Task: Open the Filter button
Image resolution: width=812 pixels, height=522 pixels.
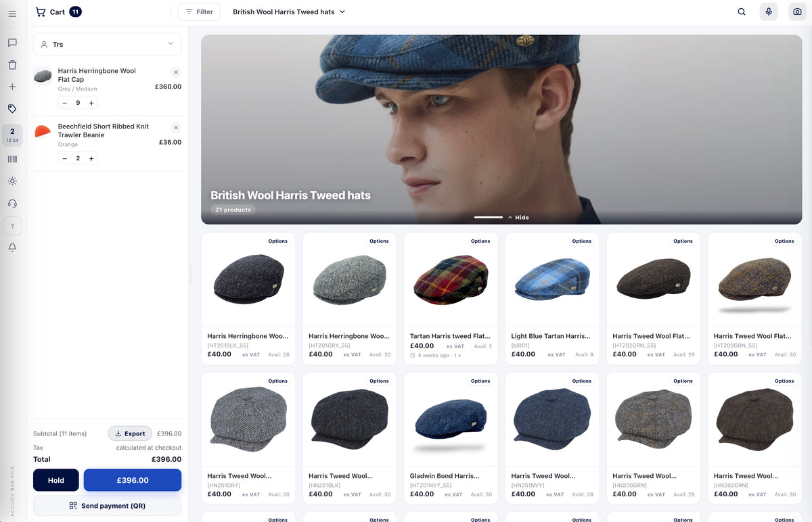Action: [199, 11]
